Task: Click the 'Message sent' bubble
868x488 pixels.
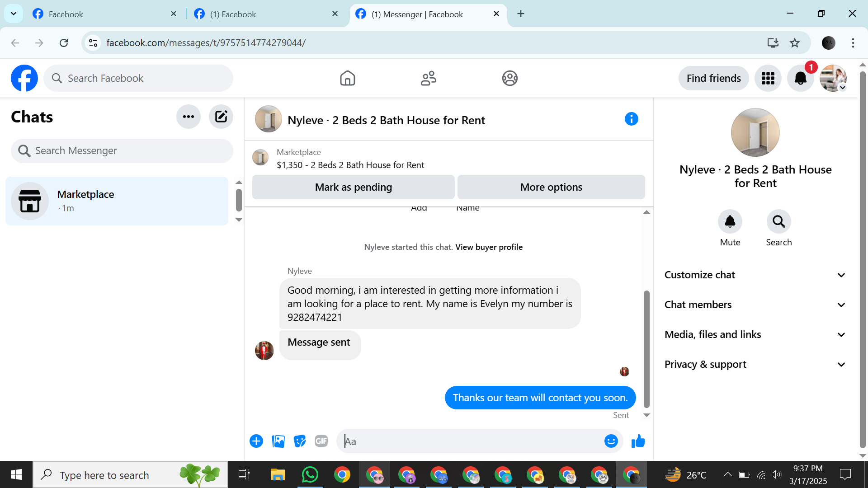Action: coord(320,345)
